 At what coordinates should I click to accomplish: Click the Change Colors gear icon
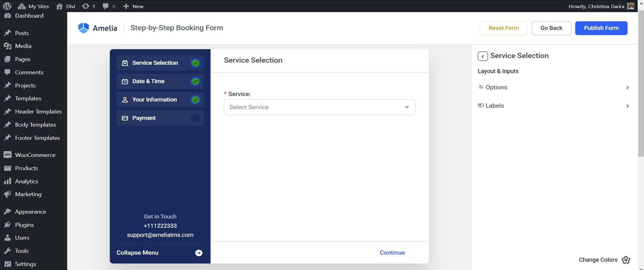pos(626,260)
